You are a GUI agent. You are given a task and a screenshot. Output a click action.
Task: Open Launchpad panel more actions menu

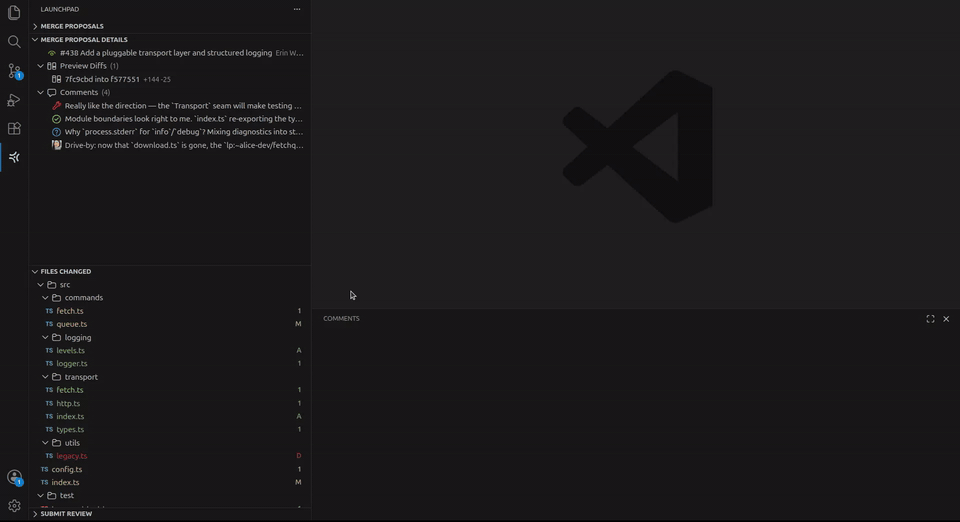click(x=297, y=9)
